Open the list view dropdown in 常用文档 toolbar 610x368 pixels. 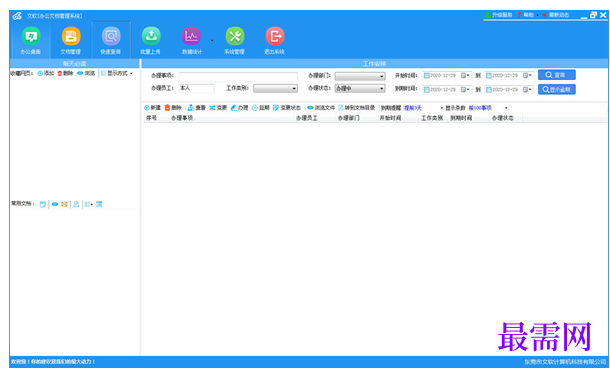(89, 204)
